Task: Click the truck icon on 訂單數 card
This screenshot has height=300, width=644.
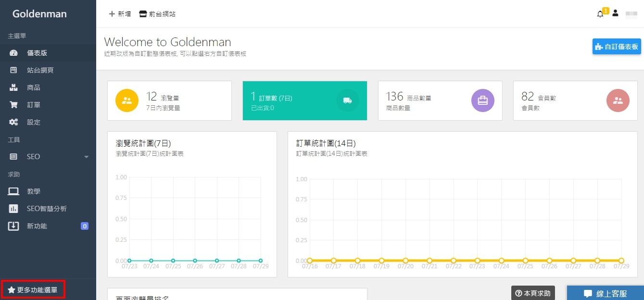Action: click(347, 100)
